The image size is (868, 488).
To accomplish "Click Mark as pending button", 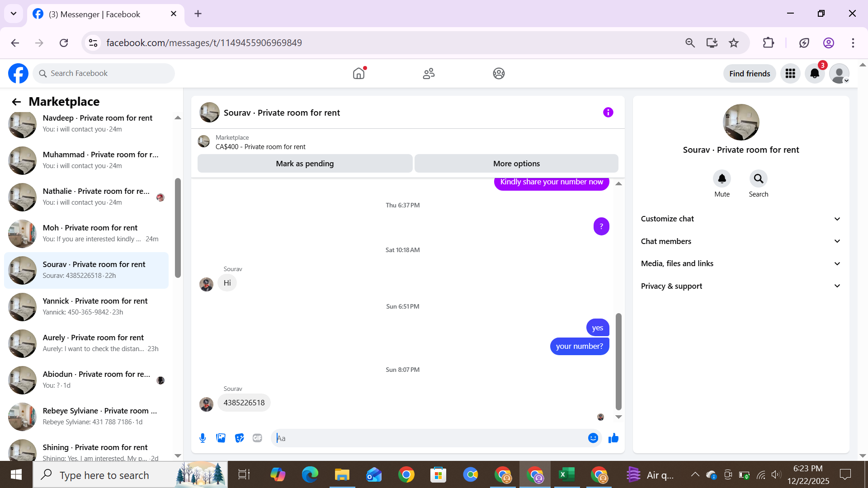I will [305, 164].
